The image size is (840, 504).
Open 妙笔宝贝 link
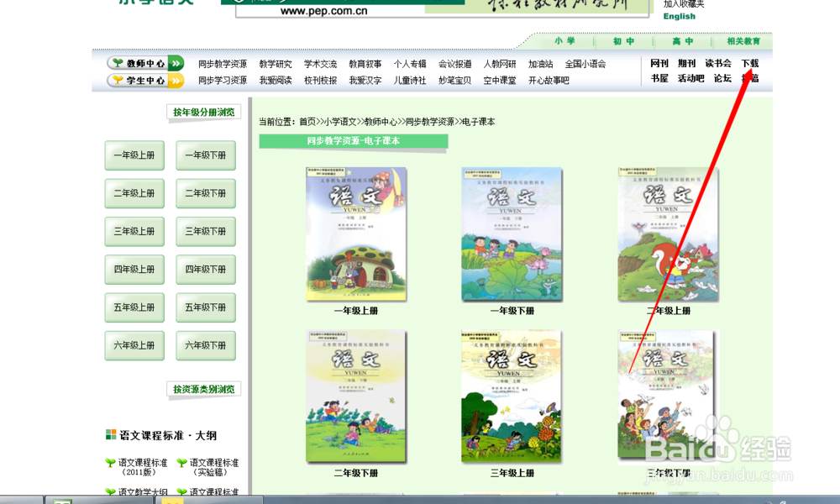coord(454,81)
